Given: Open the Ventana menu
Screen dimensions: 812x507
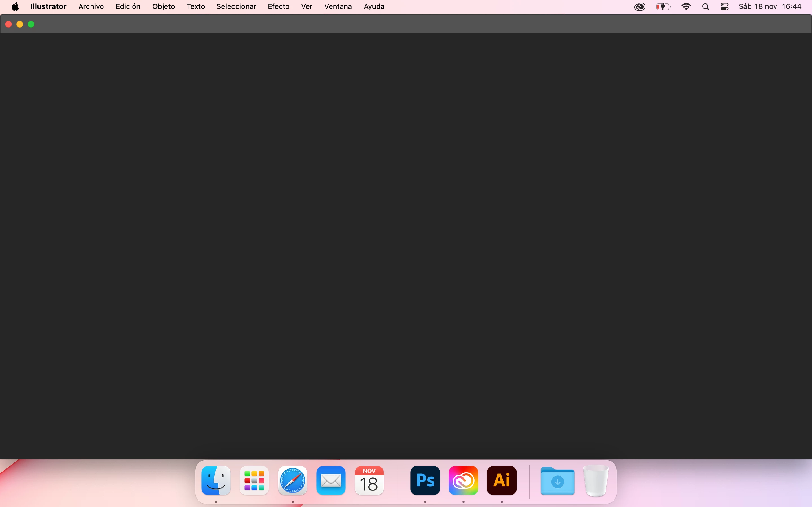Looking at the screenshot, I should (338, 7).
